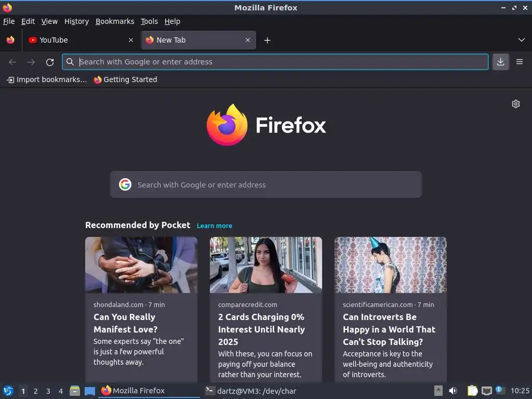Close the YouTube tab
The image size is (532, 399).
pos(131,40)
